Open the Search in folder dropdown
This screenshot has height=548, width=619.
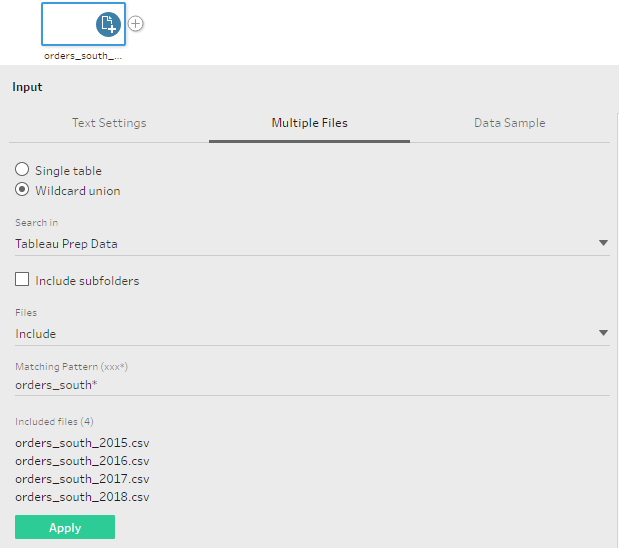[x=312, y=244]
